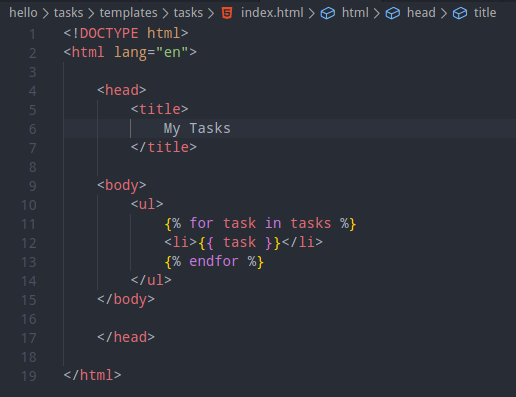Click the cube icon before head breadcrumb
Viewport: 516px width, 397px height.
coord(393,13)
